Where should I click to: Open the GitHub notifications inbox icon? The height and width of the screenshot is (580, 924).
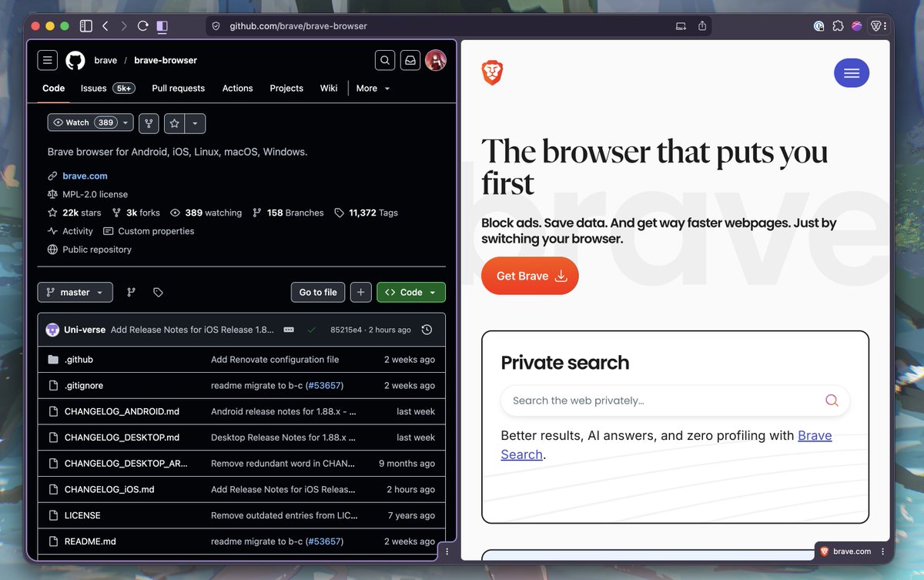(411, 60)
